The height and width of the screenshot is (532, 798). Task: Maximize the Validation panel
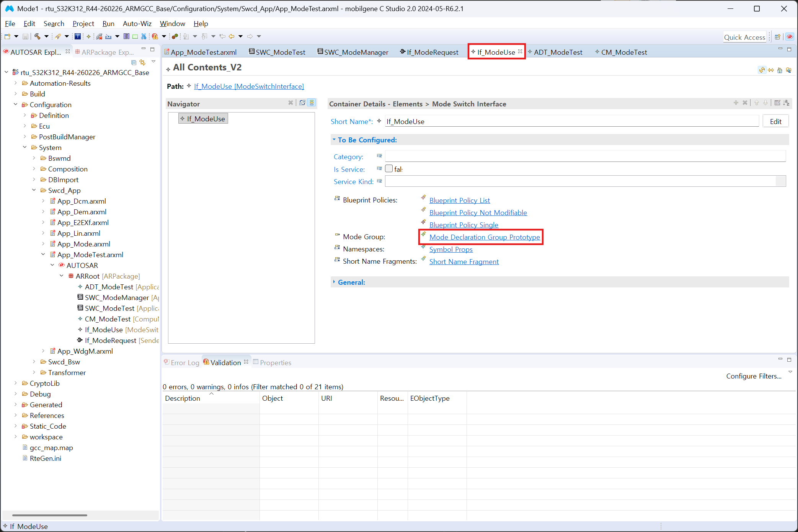pos(789,359)
